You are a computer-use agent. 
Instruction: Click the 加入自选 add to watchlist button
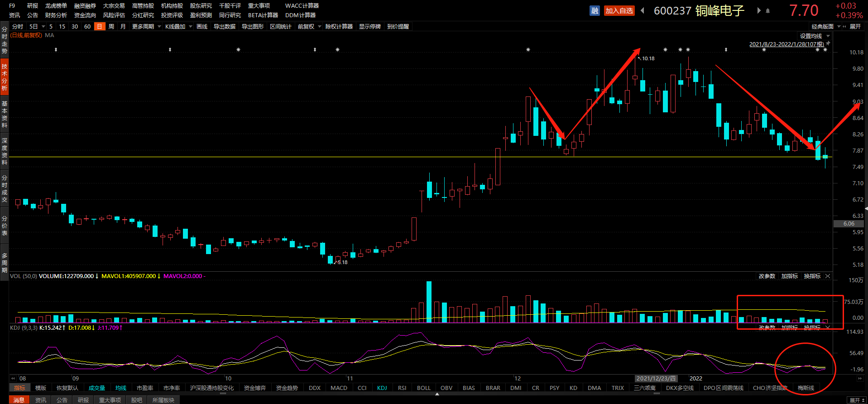point(619,11)
